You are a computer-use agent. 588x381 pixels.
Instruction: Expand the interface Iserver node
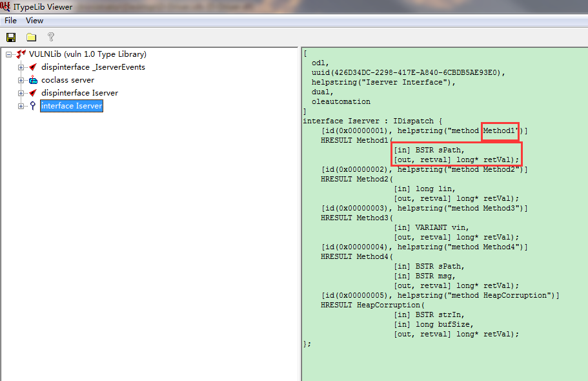click(20, 105)
